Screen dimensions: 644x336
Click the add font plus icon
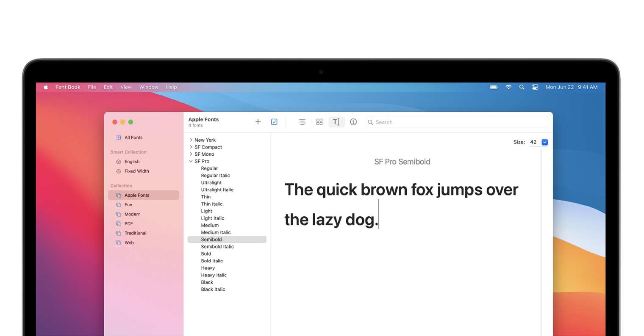point(258,122)
